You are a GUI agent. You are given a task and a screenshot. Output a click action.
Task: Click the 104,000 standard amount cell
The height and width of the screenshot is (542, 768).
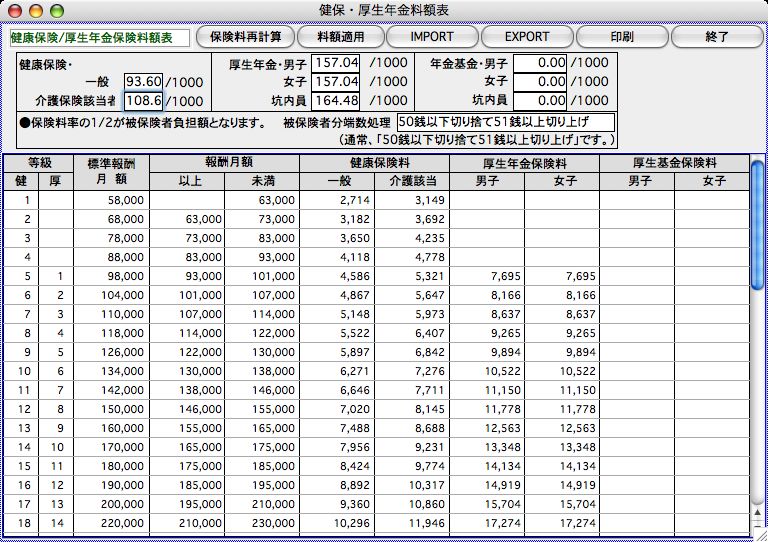[111, 295]
